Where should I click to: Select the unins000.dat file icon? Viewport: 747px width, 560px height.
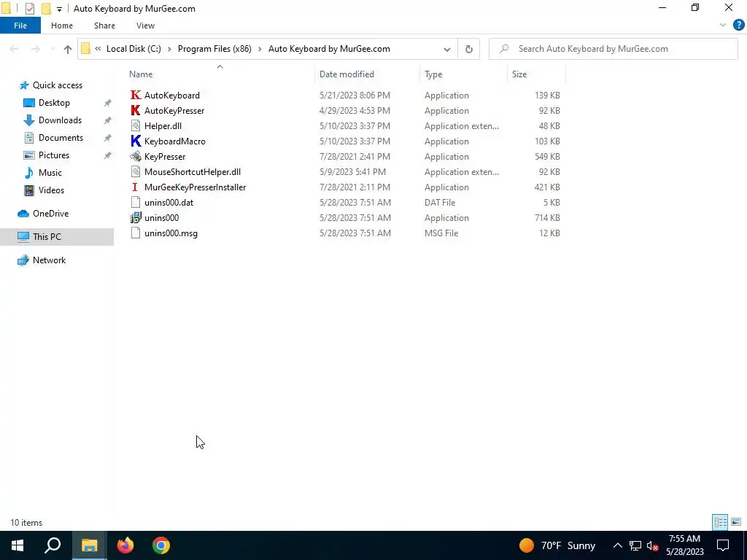click(136, 203)
